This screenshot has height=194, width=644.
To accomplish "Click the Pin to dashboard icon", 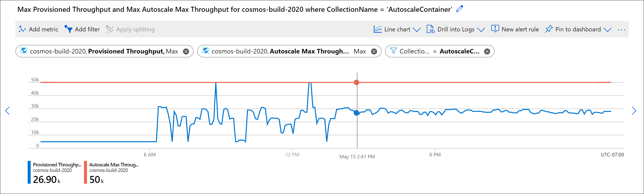I will click(549, 29).
